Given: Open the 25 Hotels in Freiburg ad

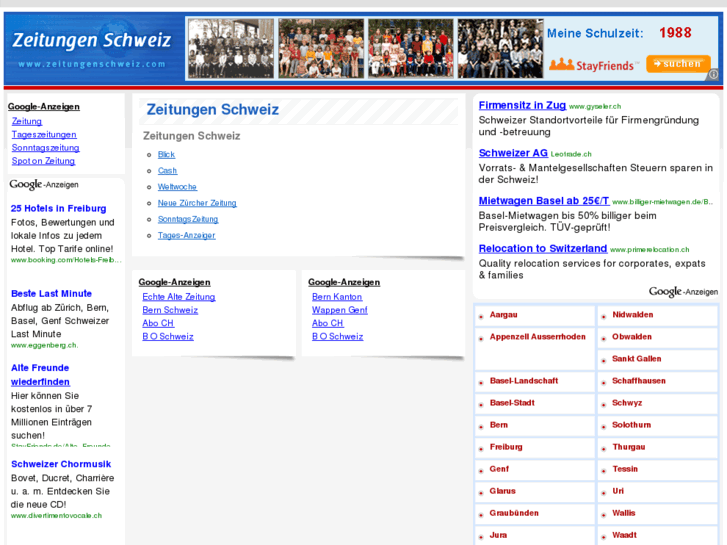Looking at the screenshot, I should [58, 208].
